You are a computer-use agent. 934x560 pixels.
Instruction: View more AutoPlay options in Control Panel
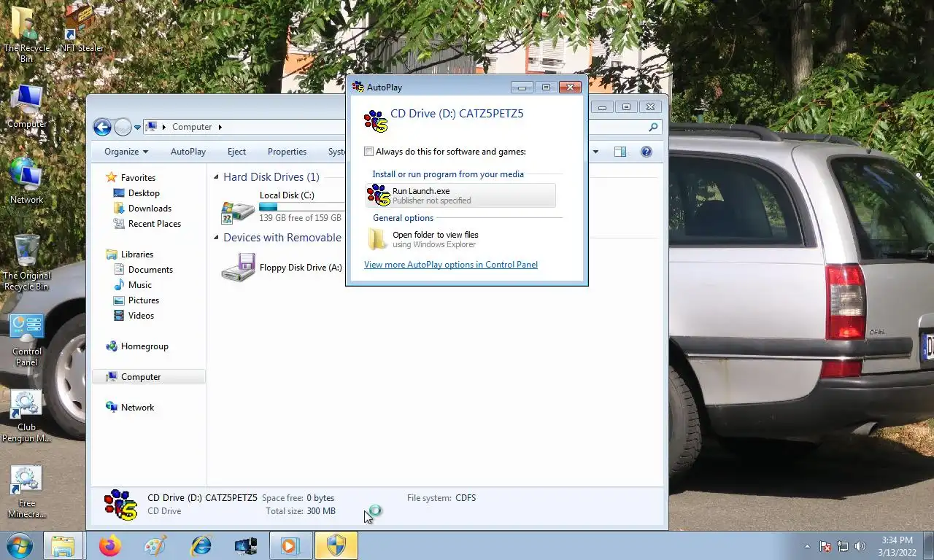(451, 265)
